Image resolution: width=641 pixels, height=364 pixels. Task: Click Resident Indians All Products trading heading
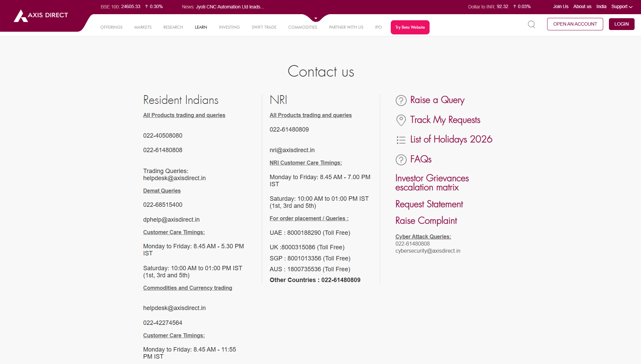click(184, 115)
